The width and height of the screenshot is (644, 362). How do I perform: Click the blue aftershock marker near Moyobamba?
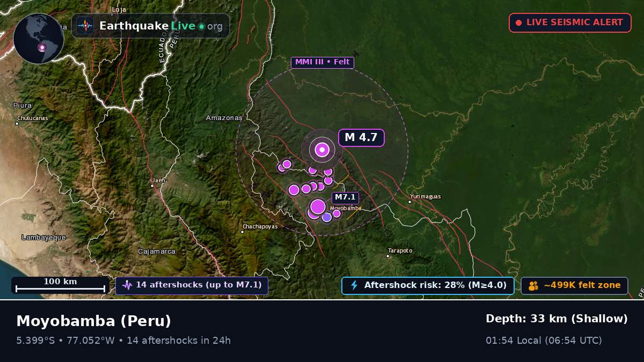tap(327, 217)
